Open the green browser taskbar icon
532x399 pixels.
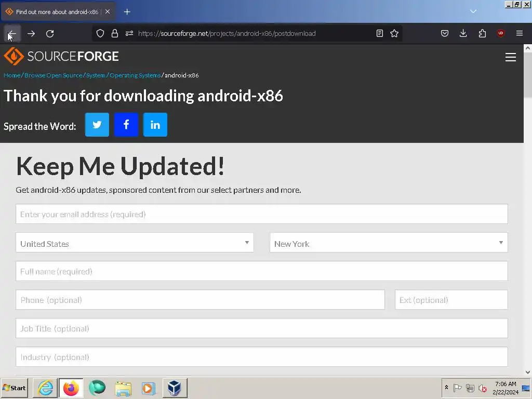pos(97,388)
